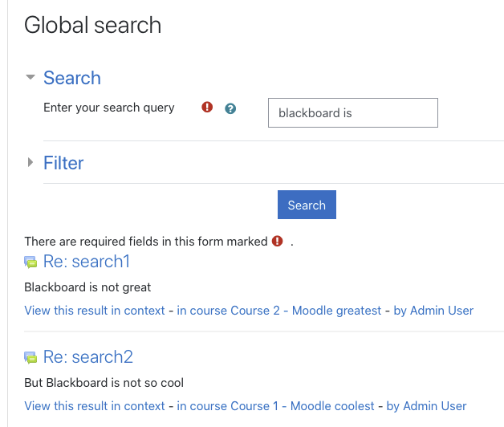Image resolution: width=504 pixels, height=427 pixels.
Task: View search1 result in context
Action: click(95, 311)
